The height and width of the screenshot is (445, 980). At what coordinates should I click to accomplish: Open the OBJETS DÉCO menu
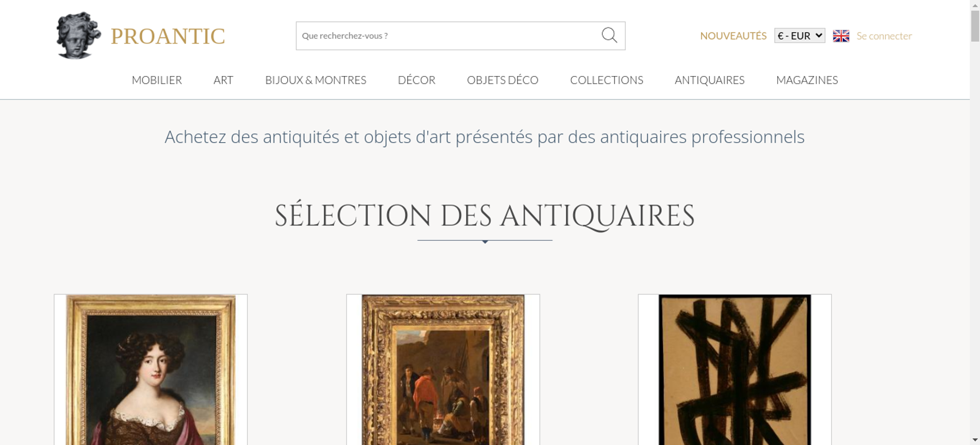click(503, 80)
